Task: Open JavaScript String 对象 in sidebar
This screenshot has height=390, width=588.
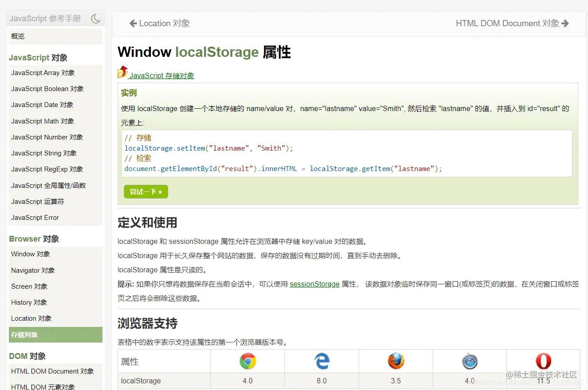Action: pos(55,153)
